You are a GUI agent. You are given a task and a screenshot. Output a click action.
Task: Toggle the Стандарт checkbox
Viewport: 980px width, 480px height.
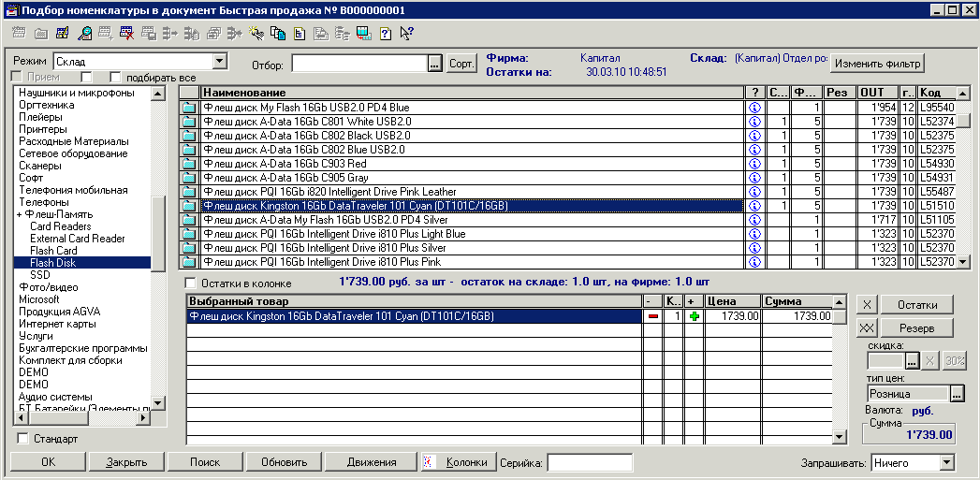tap(23, 439)
